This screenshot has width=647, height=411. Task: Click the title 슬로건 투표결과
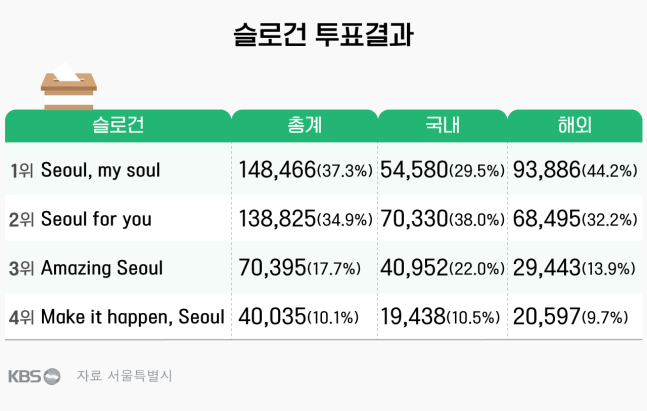(x=323, y=34)
